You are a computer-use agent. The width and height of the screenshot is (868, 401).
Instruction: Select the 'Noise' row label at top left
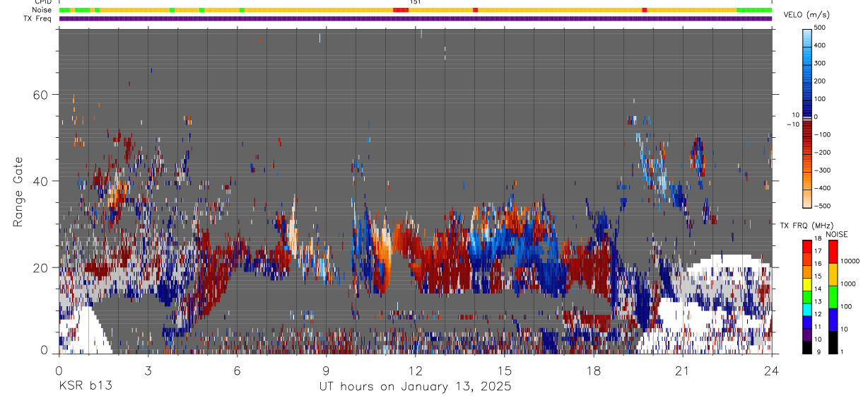[x=43, y=9]
